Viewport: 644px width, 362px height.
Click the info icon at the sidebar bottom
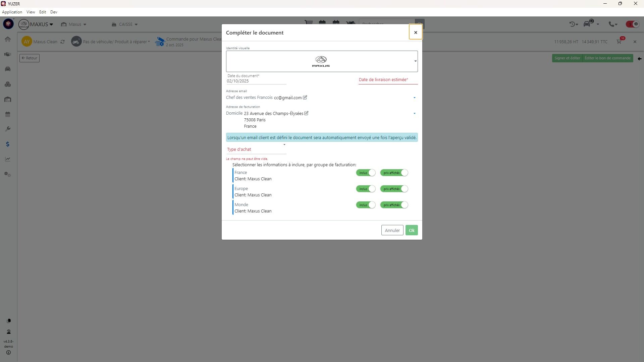click(8, 353)
